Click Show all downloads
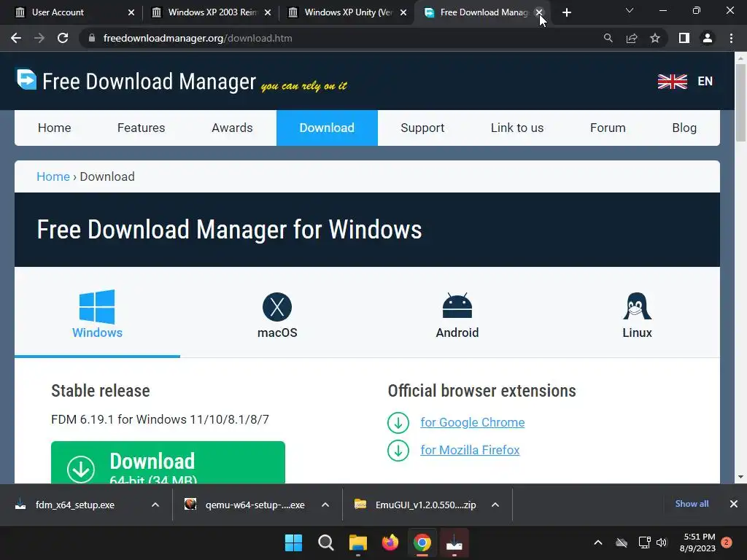The height and width of the screenshot is (560, 747). pyautogui.click(x=692, y=504)
